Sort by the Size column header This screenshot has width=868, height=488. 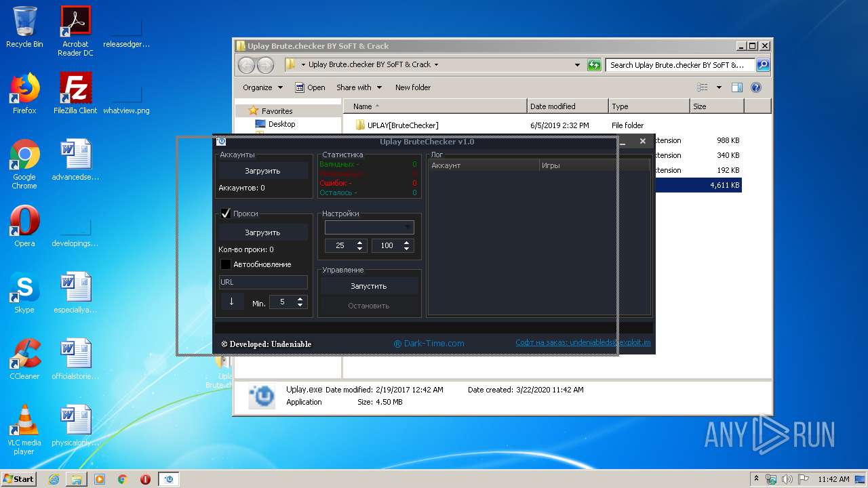coord(717,106)
